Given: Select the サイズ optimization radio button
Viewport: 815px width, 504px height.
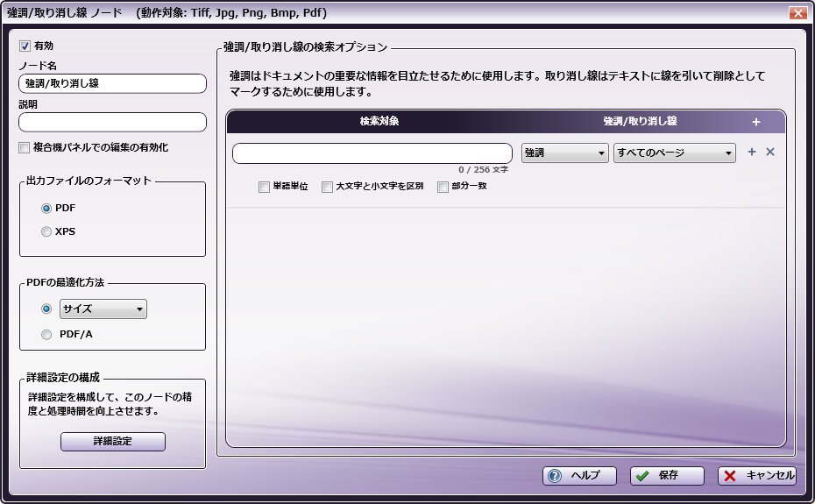Looking at the screenshot, I should pyautogui.click(x=46, y=309).
